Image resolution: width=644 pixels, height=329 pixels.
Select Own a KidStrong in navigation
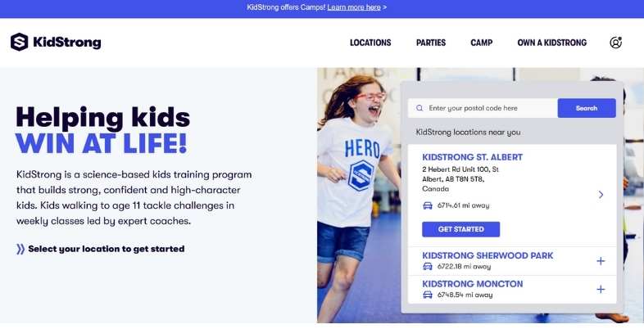[552, 43]
